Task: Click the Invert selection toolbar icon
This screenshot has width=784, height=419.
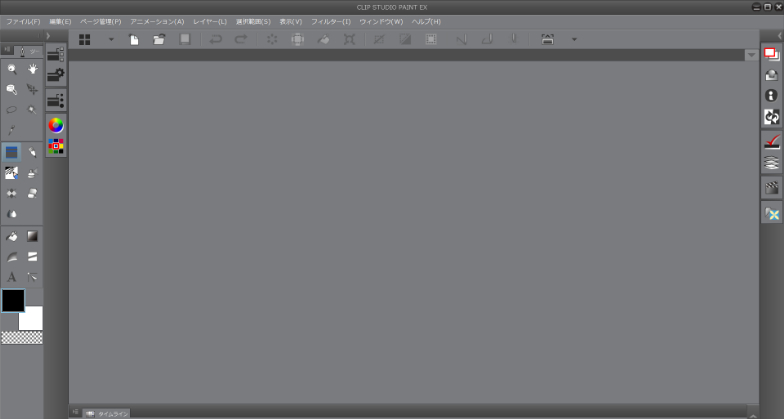Action: coord(406,40)
